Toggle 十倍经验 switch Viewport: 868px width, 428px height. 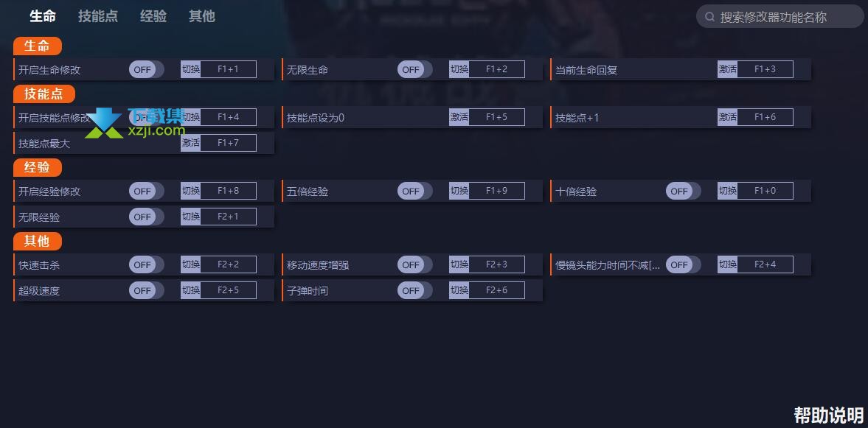(683, 191)
